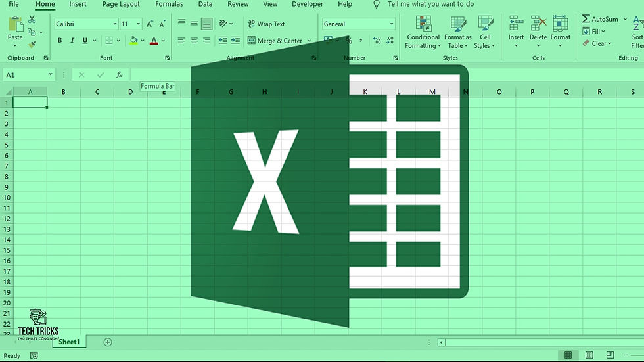Click the Decrease Indent icon
The width and height of the screenshot is (644, 362).
click(223, 40)
